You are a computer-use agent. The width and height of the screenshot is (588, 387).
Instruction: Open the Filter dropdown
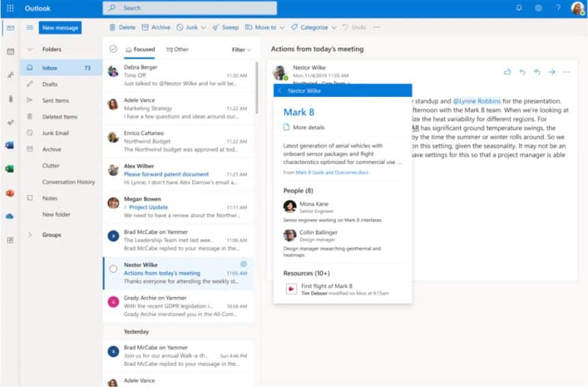(241, 49)
